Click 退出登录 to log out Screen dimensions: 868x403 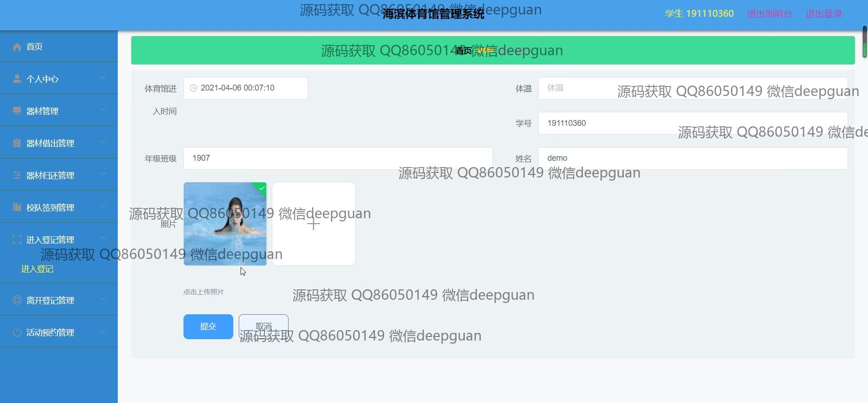tap(824, 14)
